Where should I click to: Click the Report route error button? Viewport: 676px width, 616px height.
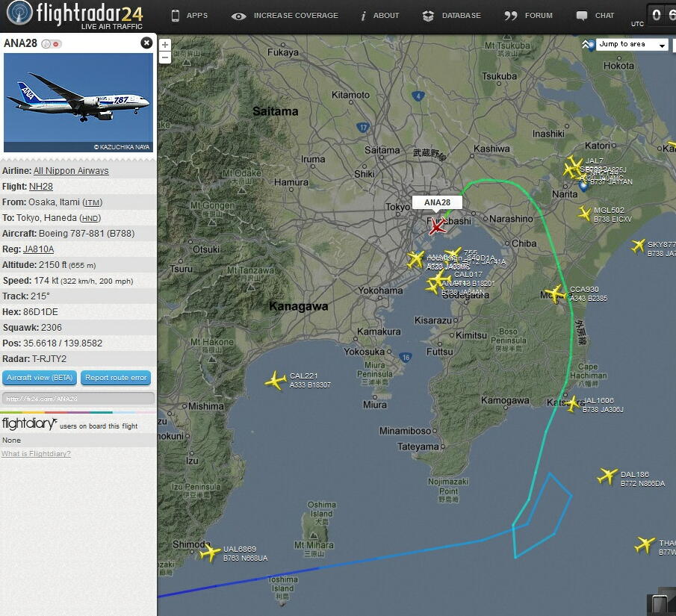(116, 378)
